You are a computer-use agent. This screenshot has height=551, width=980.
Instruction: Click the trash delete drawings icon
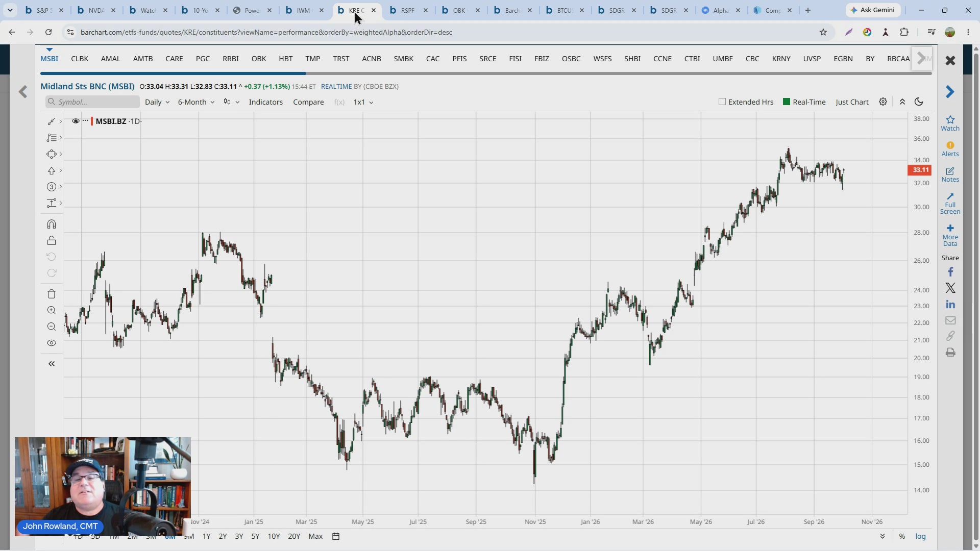tap(51, 294)
